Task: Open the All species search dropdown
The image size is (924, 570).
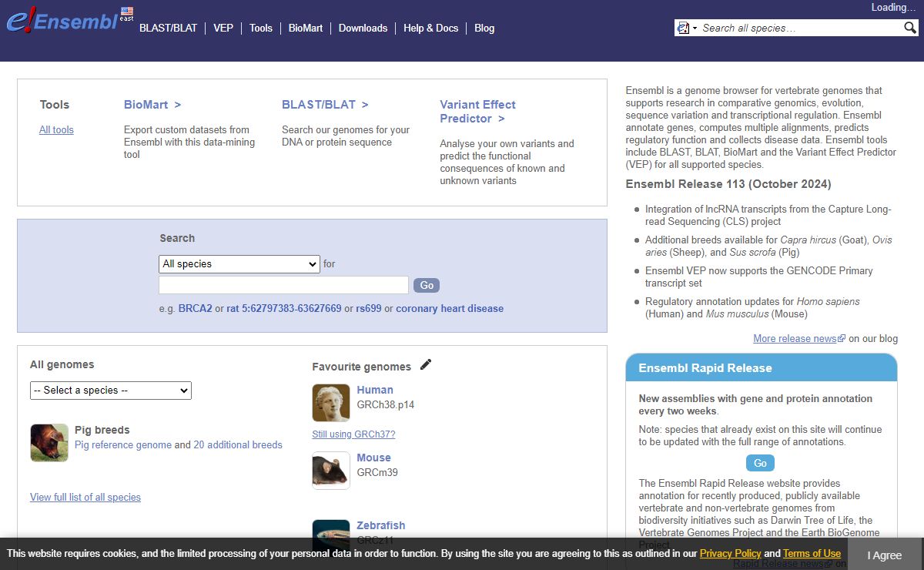Action: (x=239, y=264)
